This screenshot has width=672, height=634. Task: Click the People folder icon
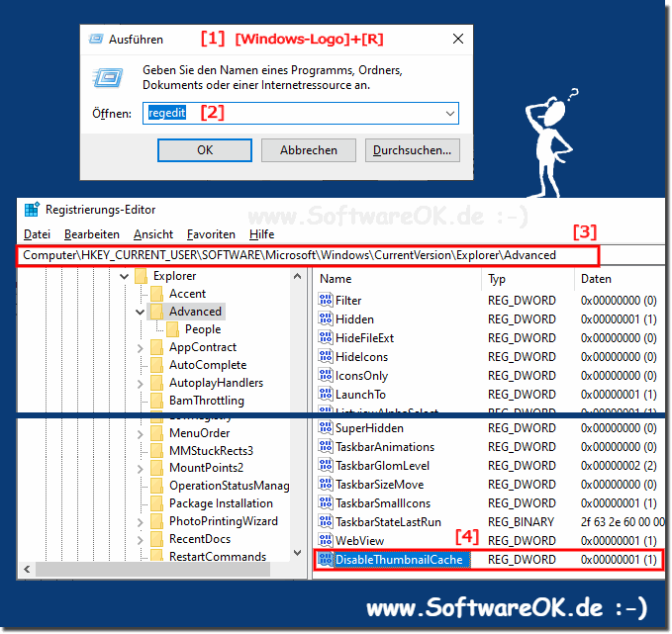[173, 329]
